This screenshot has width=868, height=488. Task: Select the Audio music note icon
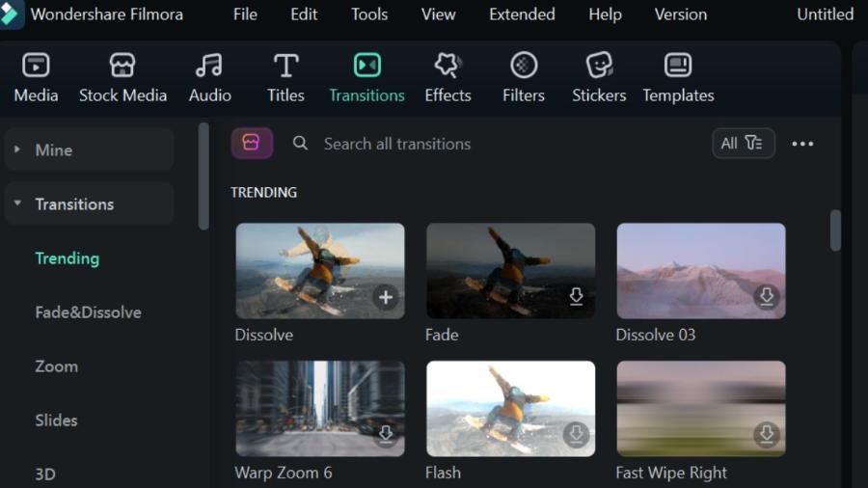[x=209, y=66]
